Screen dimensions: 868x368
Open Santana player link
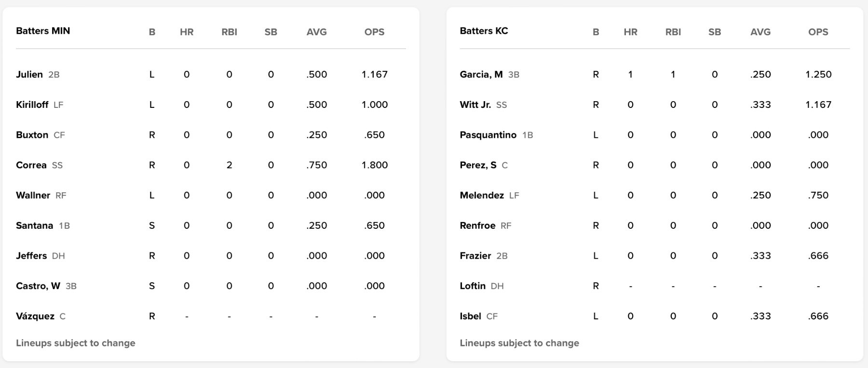click(34, 226)
